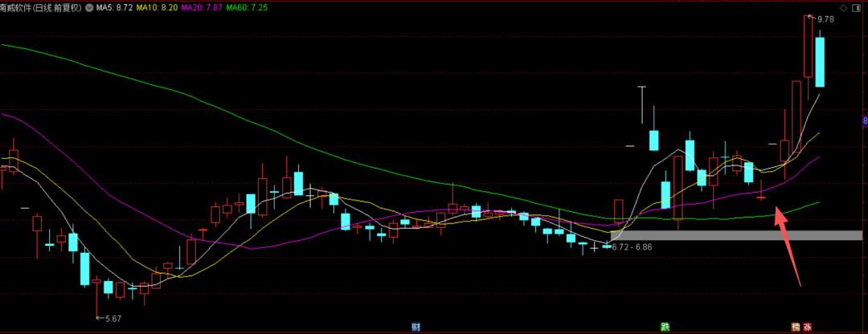Image resolution: width=868 pixels, height=334 pixels.
Task: Click the red 涨 event marker
Action: tap(807, 326)
